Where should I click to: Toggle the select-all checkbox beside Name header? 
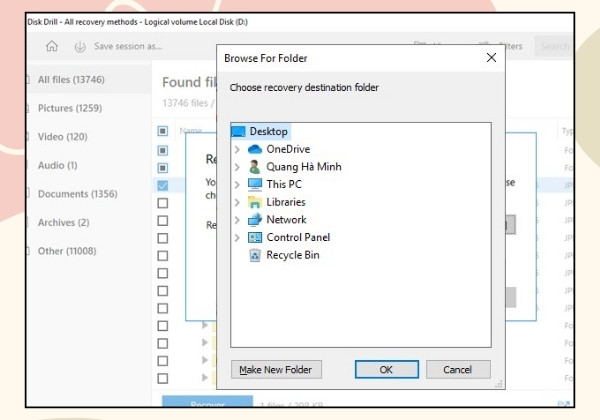(x=163, y=131)
